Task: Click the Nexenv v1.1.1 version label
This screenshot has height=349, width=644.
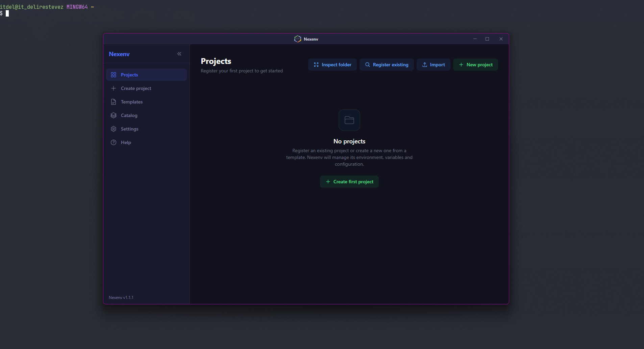Action: [x=121, y=298]
